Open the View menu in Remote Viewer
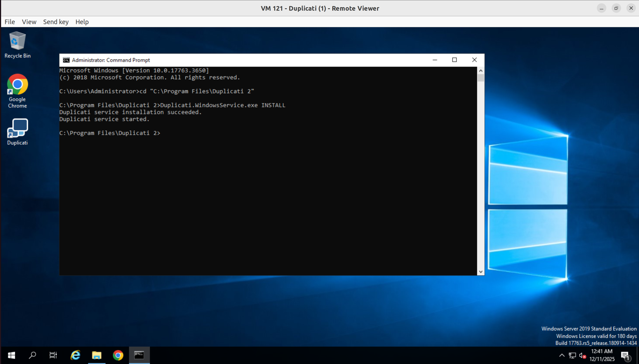 pos(29,22)
